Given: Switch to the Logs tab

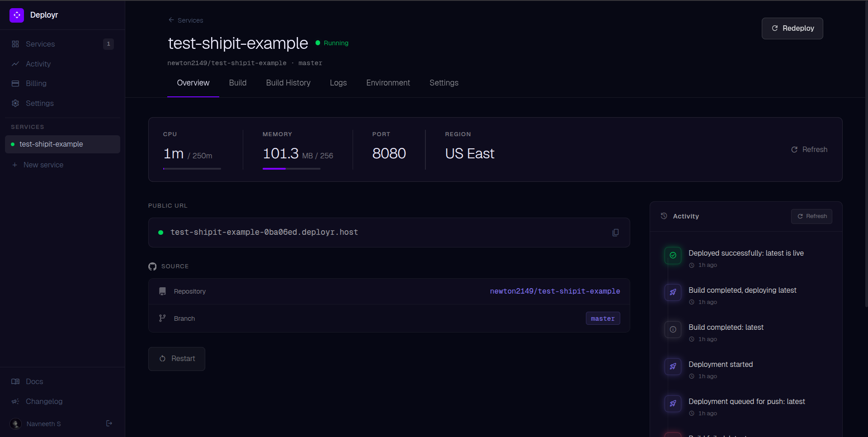Looking at the screenshot, I should [x=338, y=83].
